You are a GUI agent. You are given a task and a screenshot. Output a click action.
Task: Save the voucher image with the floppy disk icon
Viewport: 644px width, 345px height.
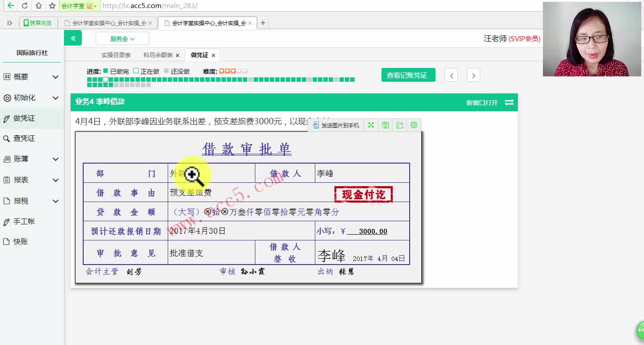pos(385,125)
